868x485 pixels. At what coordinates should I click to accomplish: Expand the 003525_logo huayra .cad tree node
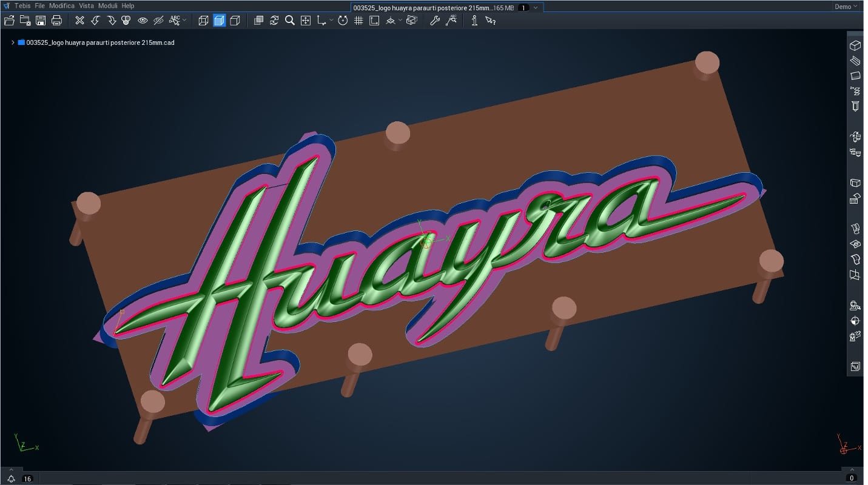point(12,42)
